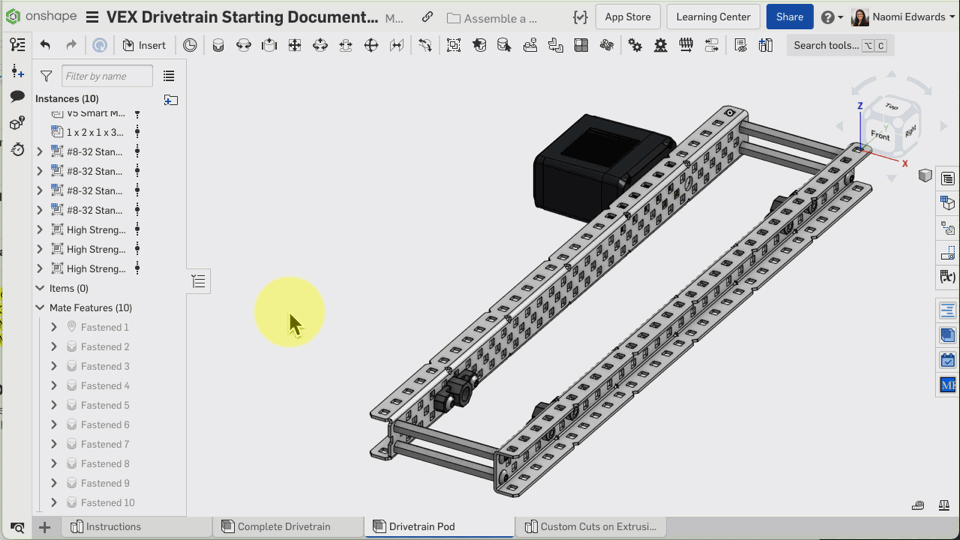Screen dimensions: 960x540
Task: Select the Revolute mate tool
Action: [x=243, y=45]
